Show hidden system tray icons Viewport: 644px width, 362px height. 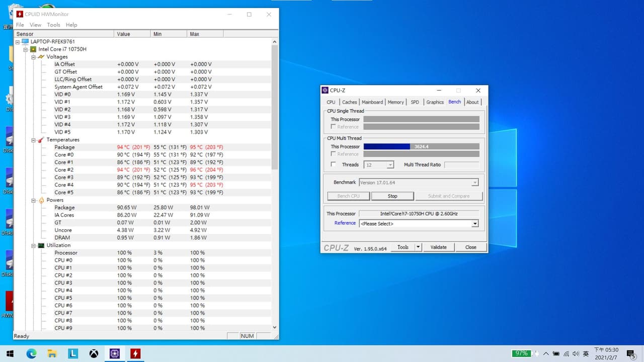coord(546,353)
